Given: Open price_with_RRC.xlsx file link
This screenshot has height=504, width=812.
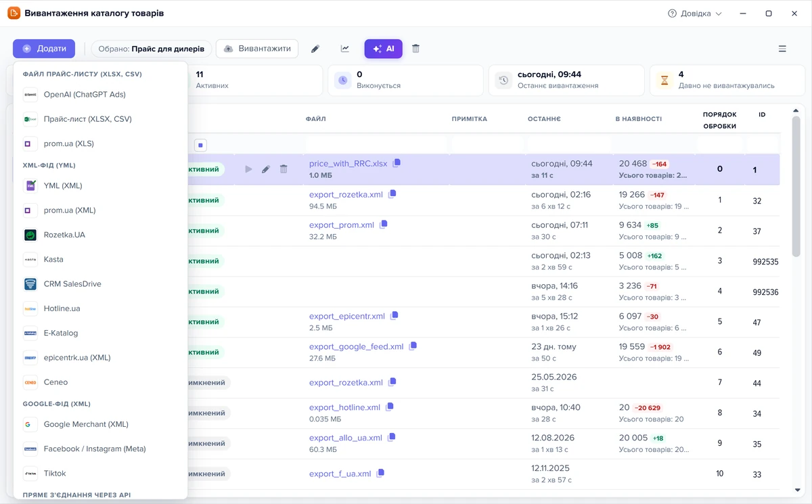Looking at the screenshot, I should pos(348,164).
